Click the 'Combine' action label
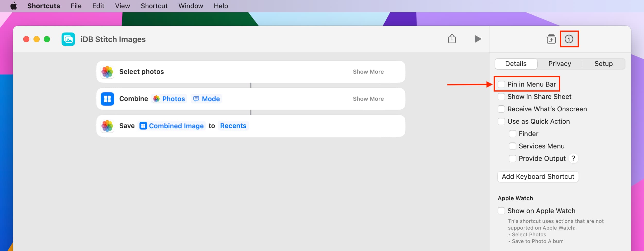Viewport: 644px width, 251px height. pos(133,99)
